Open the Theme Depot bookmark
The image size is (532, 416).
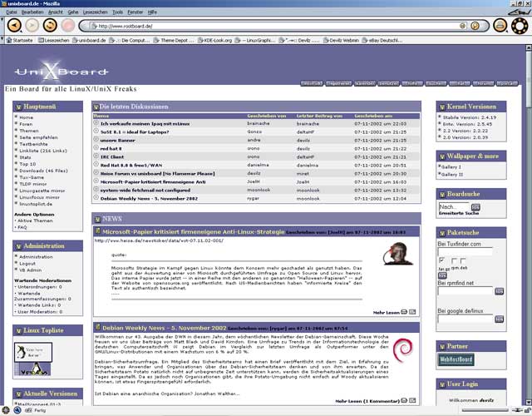[174, 41]
